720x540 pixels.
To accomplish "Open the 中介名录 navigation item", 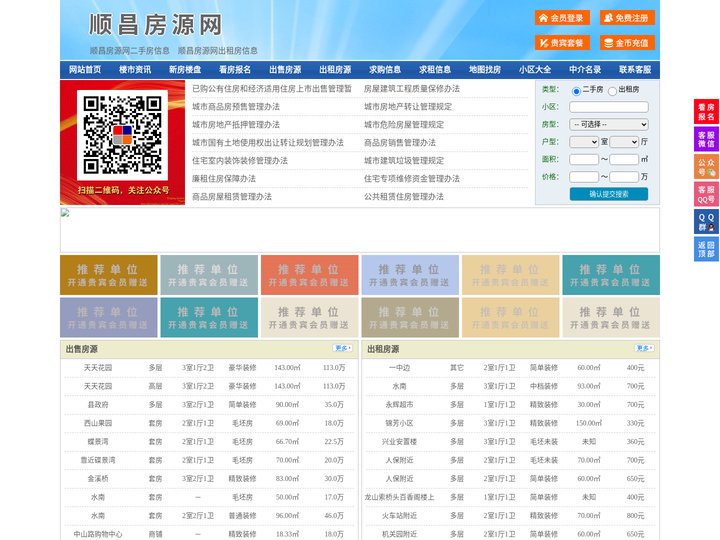I will (x=585, y=70).
